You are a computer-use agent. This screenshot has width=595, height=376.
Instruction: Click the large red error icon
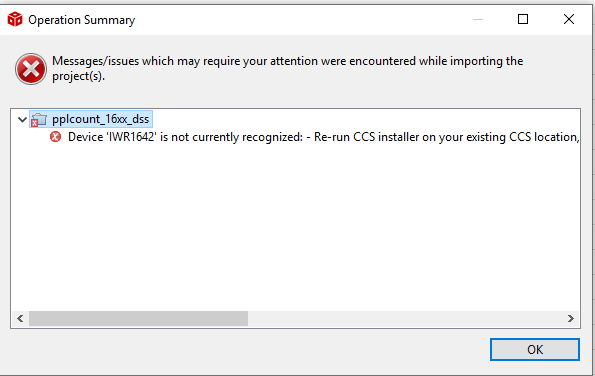pyautogui.click(x=31, y=69)
